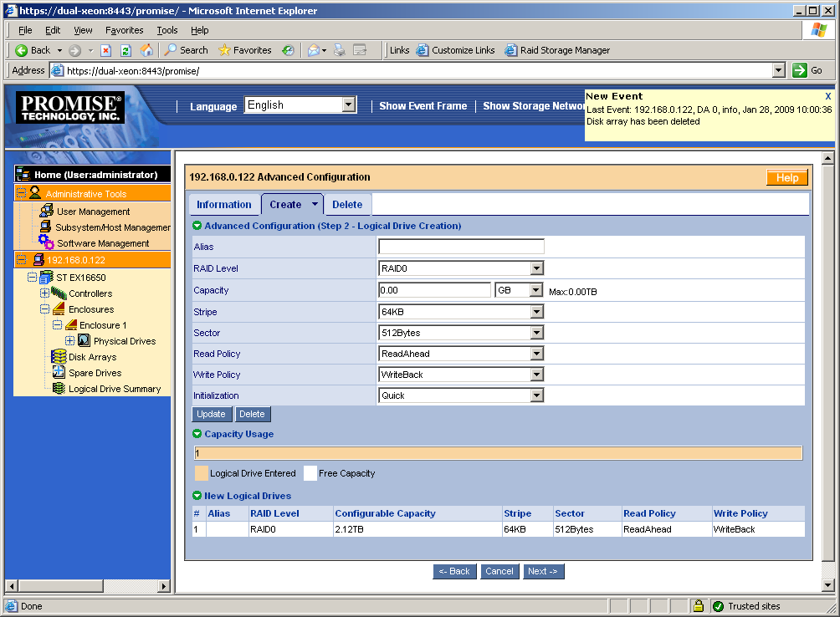
Task: Click the Logical Drive Summary icon
Action: coord(59,389)
